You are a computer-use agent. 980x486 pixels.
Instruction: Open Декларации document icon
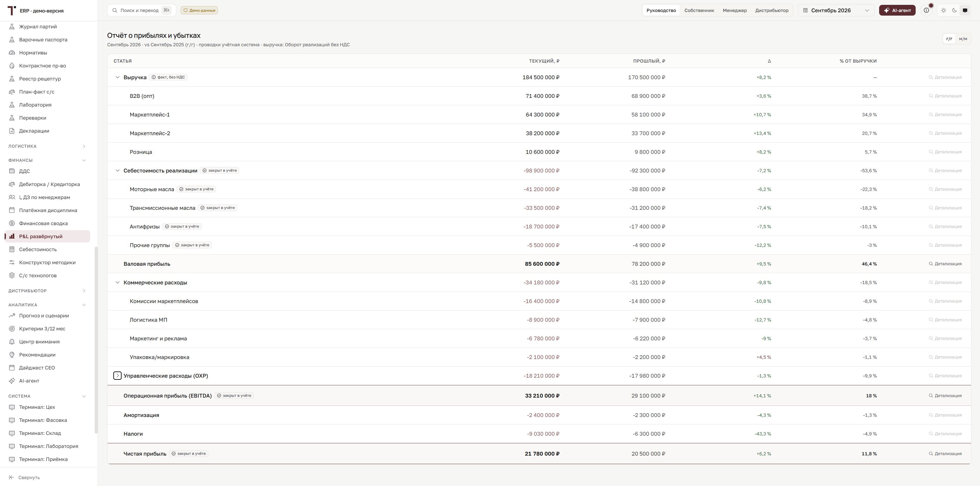(12, 131)
